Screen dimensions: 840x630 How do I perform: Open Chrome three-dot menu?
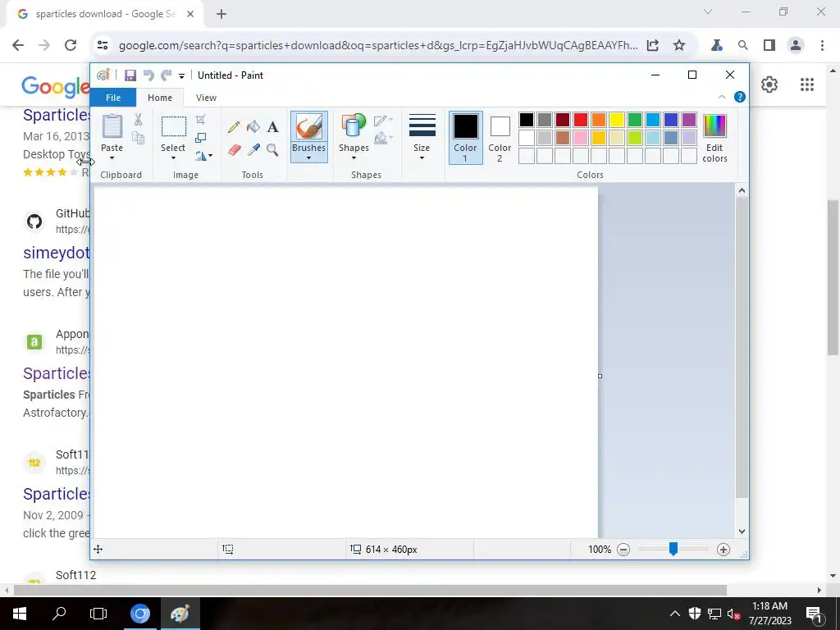click(x=822, y=46)
